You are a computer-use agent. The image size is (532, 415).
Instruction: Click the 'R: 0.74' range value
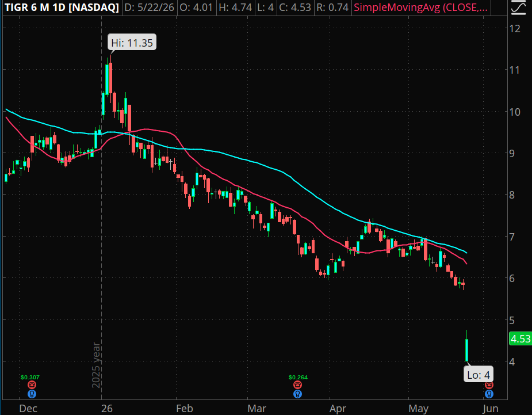(x=332, y=7)
